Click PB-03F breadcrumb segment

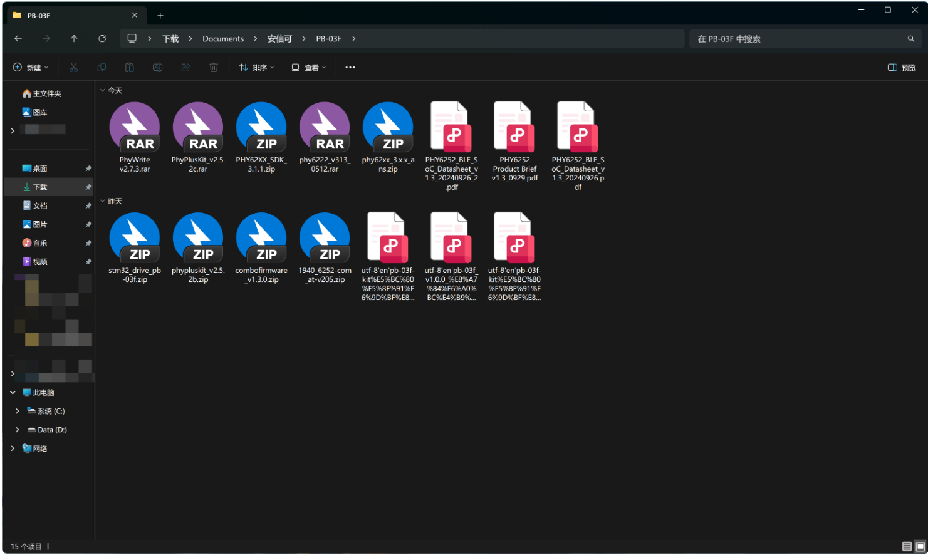point(328,39)
